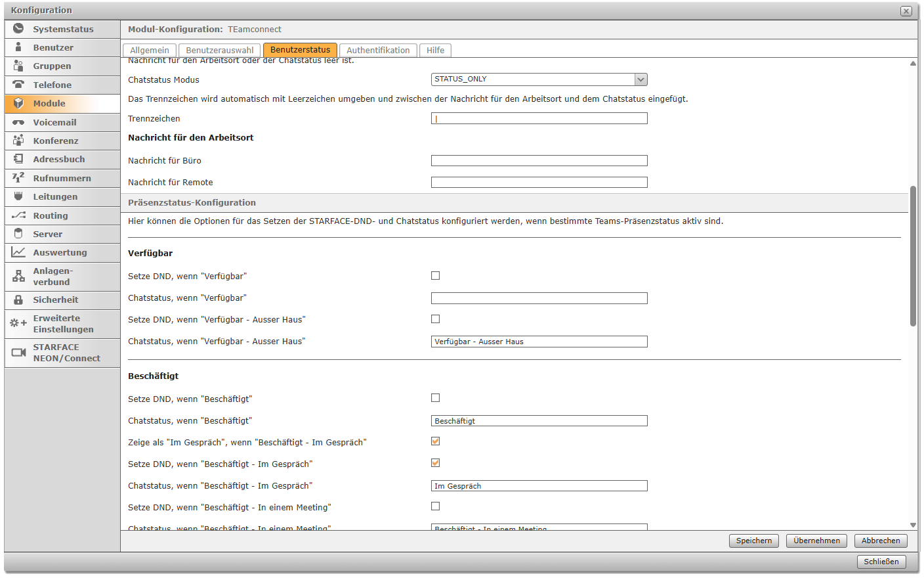Image resolution: width=924 pixels, height=578 pixels.
Task: Click Chatstatus field containing "Im Gespräch"
Action: (539, 486)
